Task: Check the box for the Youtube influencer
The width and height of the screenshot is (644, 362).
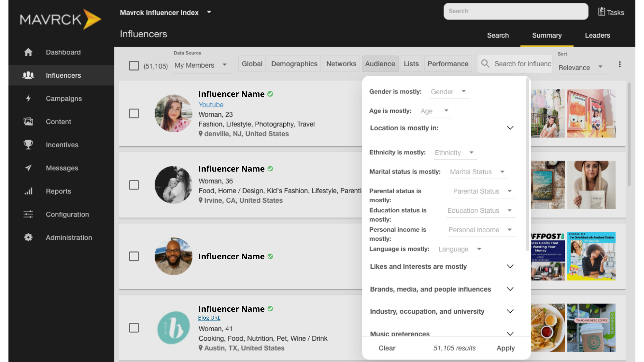Action: coord(134,113)
